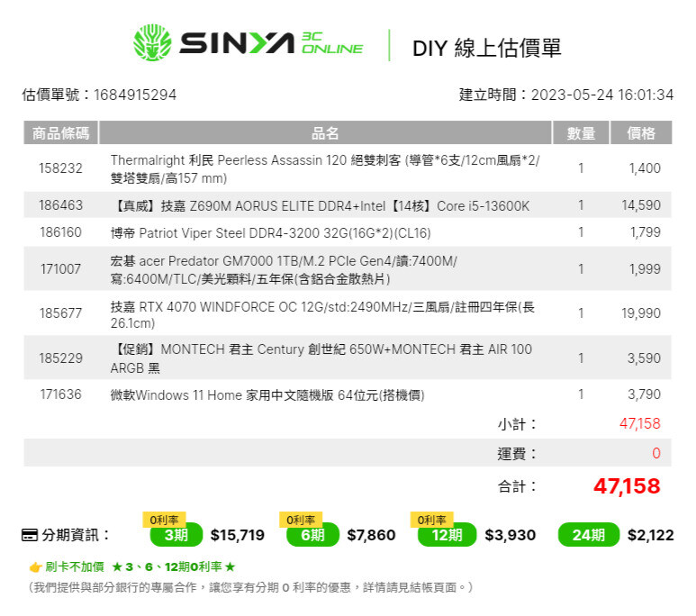The height and width of the screenshot is (616, 696).
Task: Click the pointing hand emoji before 刷卡不加價
Action: [35, 567]
